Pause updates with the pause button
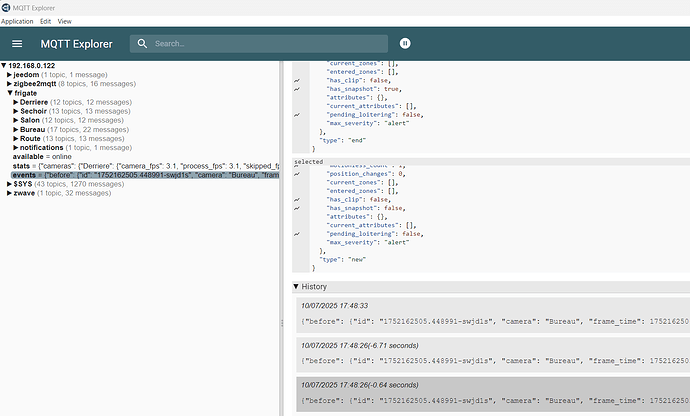Screen dimensions: 690x416 click(405, 43)
